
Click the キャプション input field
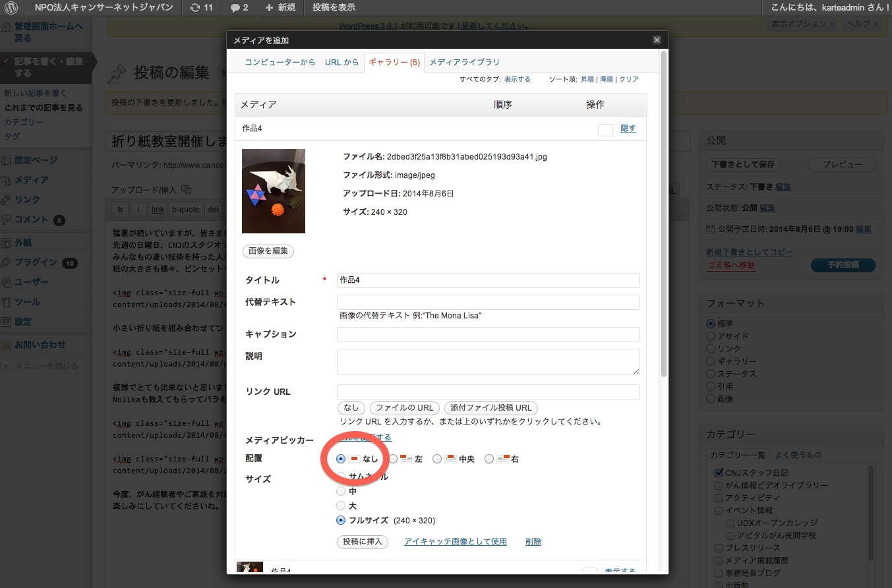pos(489,334)
